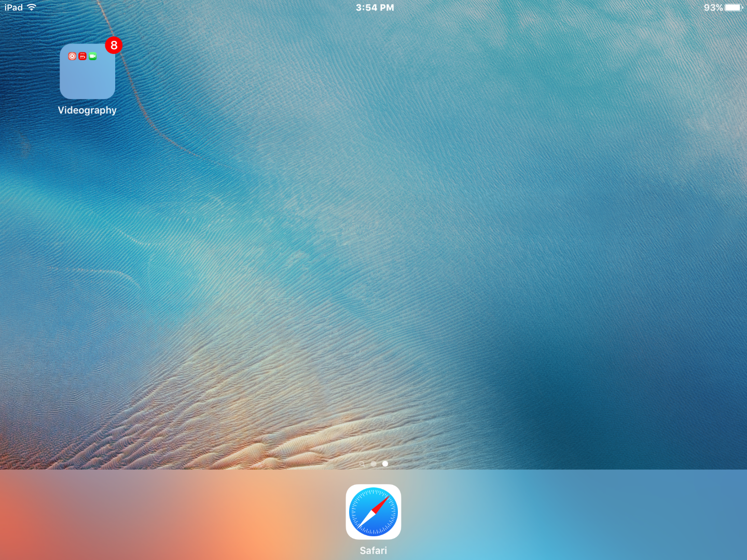This screenshot has height=560, width=747.
Task: Go to the middle home screen page dot
Action: coord(374,464)
